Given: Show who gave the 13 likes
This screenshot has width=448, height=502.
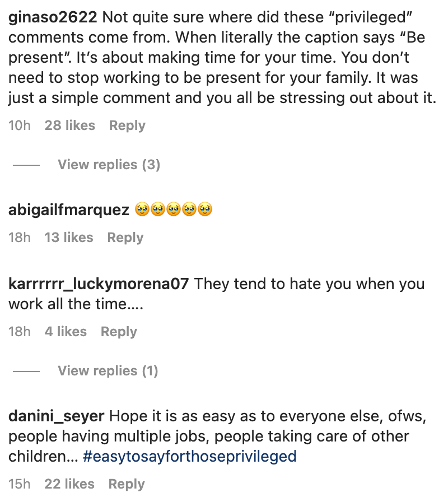Looking at the screenshot, I should [x=69, y=238].
